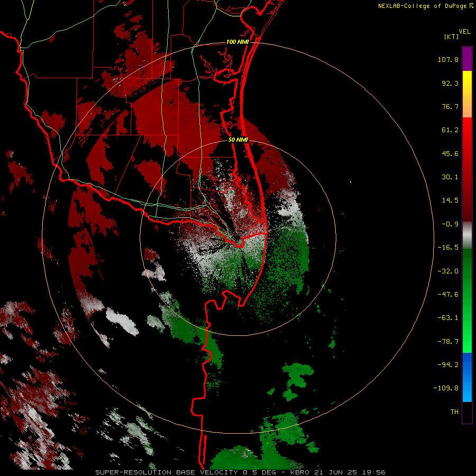Click the 76.7 legend value
Screen dimensions: 476x476
click(x=450, y=106)
